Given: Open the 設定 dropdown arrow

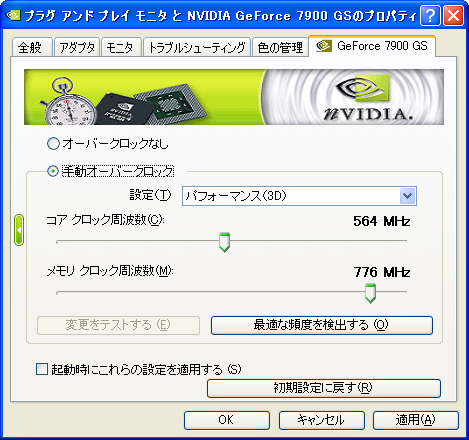Looking at the screenshot, I should [407, 196].
